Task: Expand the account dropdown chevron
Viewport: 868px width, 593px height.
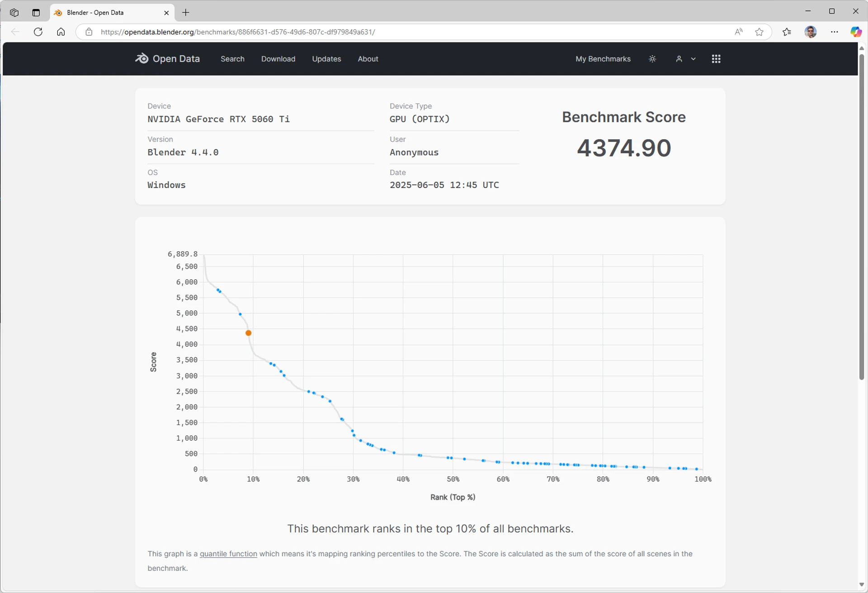Action: point(693,59)
